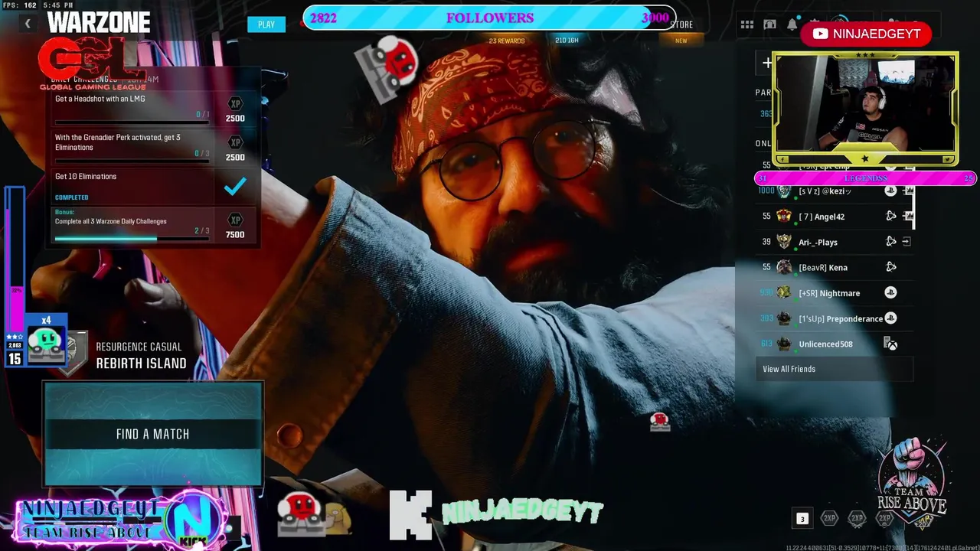Select Resurgence Casual Rebirth Island mode

[x=141, y=356]
